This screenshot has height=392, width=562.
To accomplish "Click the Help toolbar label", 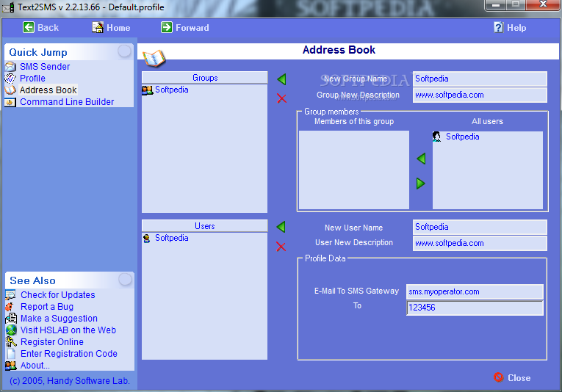I will coord(516,28).
